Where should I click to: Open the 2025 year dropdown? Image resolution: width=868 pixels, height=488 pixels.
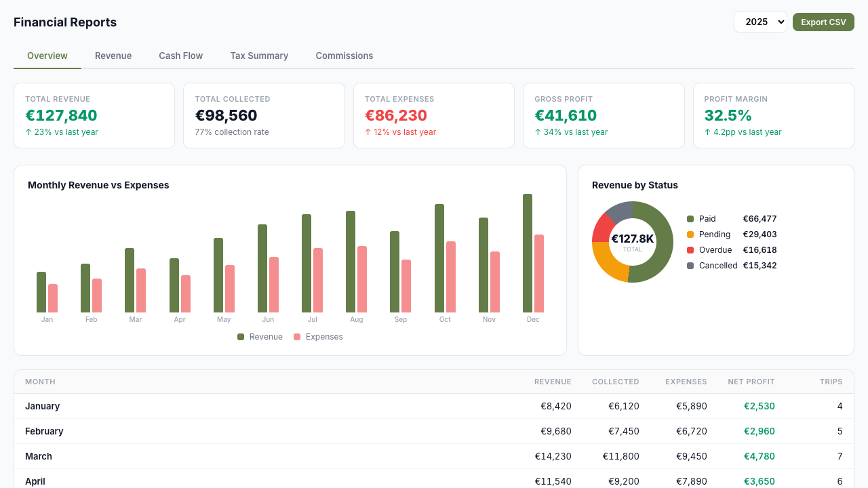click(x=760, y=22)
